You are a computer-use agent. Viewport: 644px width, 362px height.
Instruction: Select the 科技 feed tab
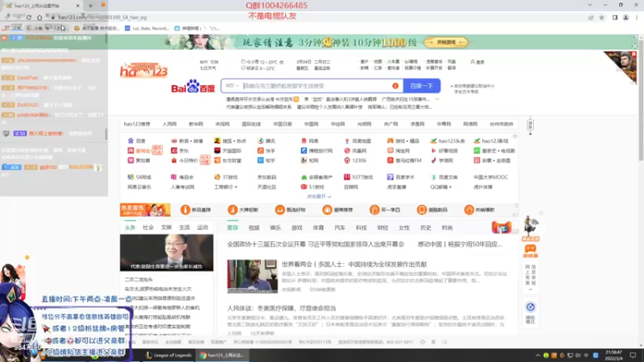point(361,228)
